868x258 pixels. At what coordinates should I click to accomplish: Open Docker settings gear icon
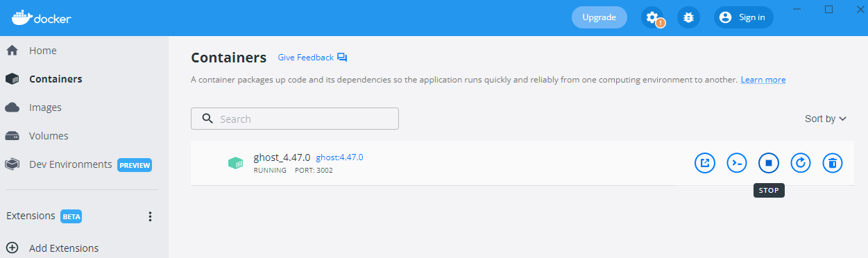pos(652,17)
